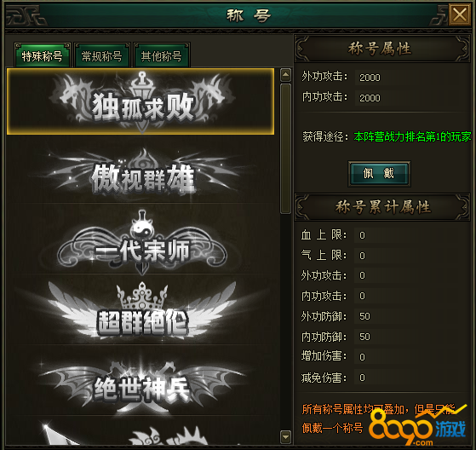Select the 独孤求败 title badge

(141, 101)
